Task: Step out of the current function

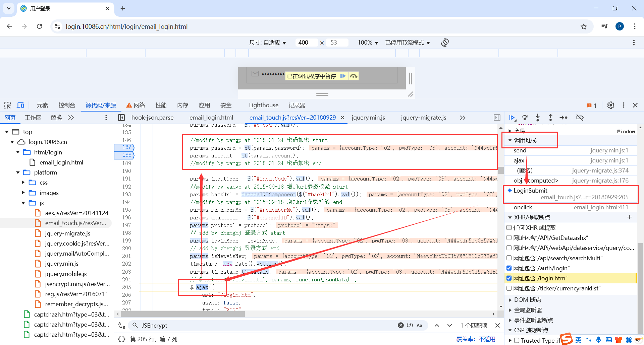Action: click(x=550, y=118)
